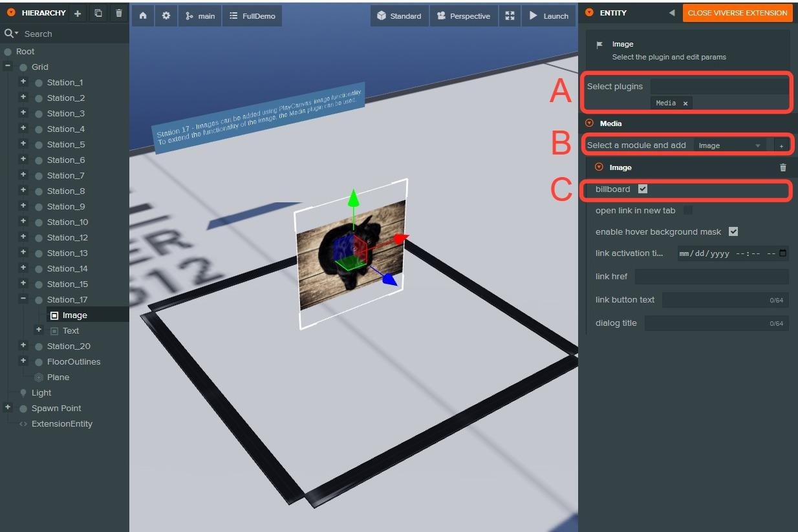Click the duplicate entity icon in Hierarchy

pos(98,13)
